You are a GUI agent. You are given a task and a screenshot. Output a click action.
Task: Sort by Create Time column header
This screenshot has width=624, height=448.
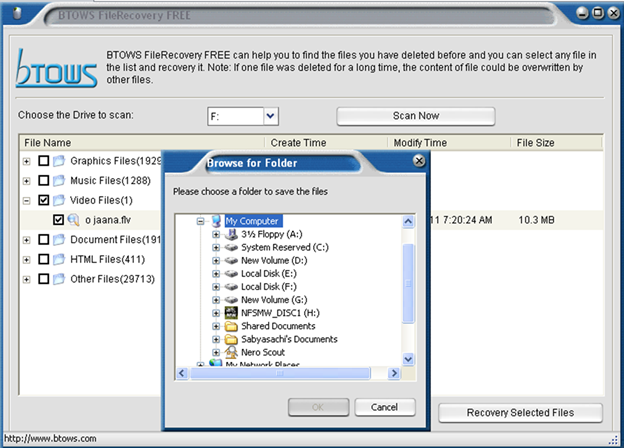[326, 143]
